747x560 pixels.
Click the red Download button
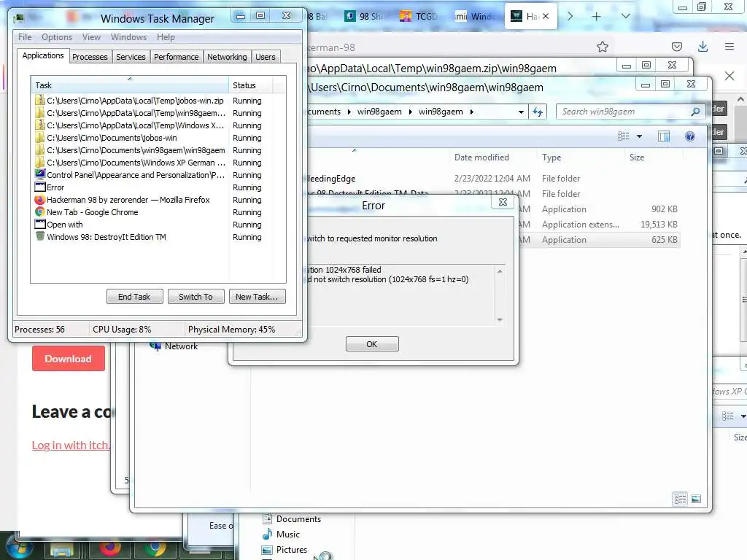68,359
